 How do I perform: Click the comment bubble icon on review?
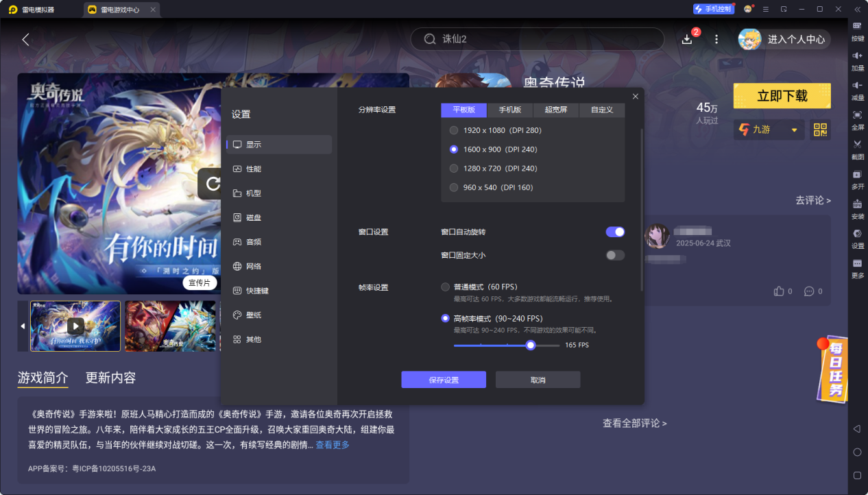click(809, 291)
